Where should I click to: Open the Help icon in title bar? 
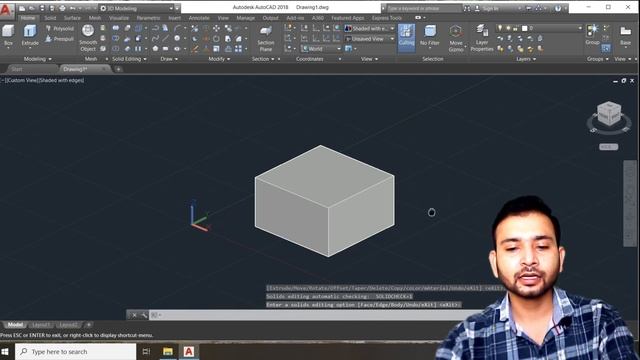point(558,8)
